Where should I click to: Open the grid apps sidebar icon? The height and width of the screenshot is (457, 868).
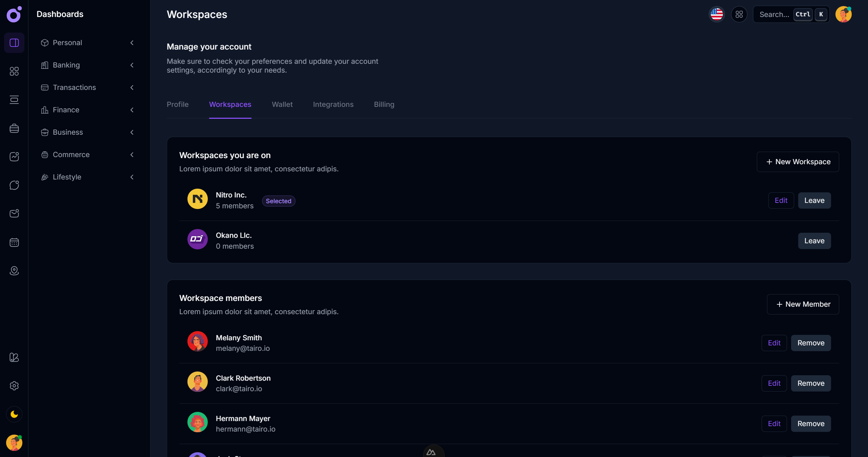pos(14,71)
